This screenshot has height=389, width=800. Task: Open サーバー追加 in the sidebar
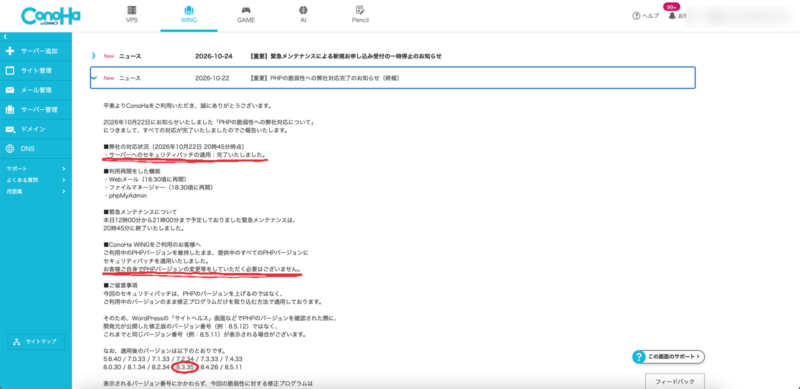36,51
